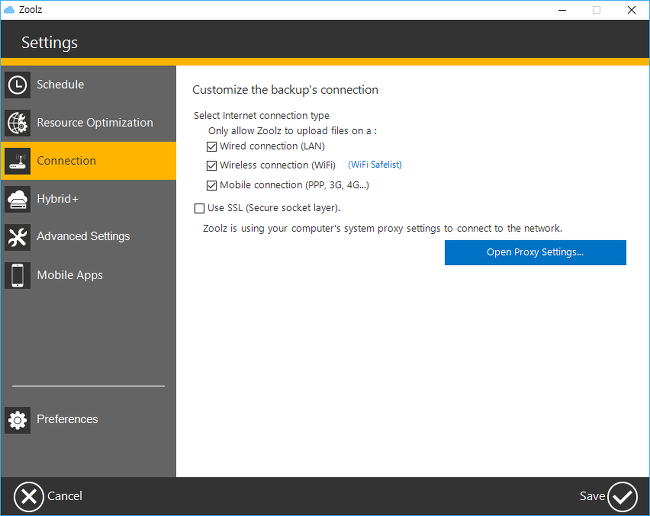
Task: Uncheck Wireless connection (WiFi) checkbox
Action: [x=212, y=166]
